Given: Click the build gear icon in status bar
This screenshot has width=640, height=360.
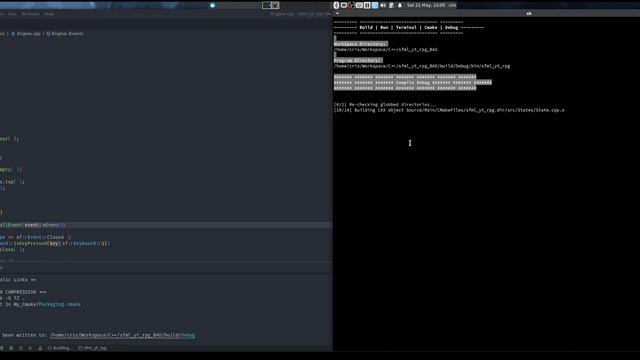Looking at the screenshot, I should (x=11, y=348).
